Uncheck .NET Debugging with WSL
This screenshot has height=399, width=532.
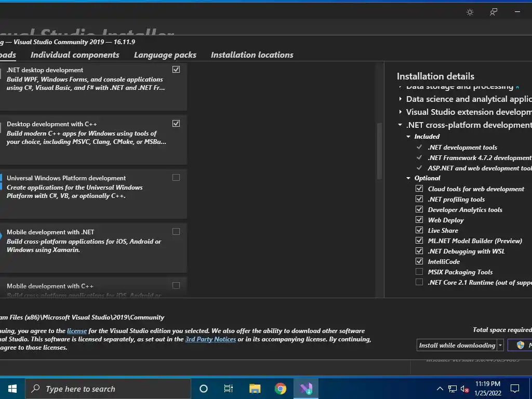[x=419, y=251]
